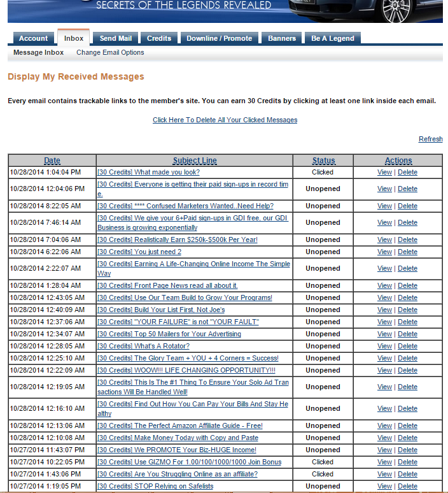Open 'This Is The #1 Thing To Ensure' email
The image size is (448, 493).
coord(193,387)
